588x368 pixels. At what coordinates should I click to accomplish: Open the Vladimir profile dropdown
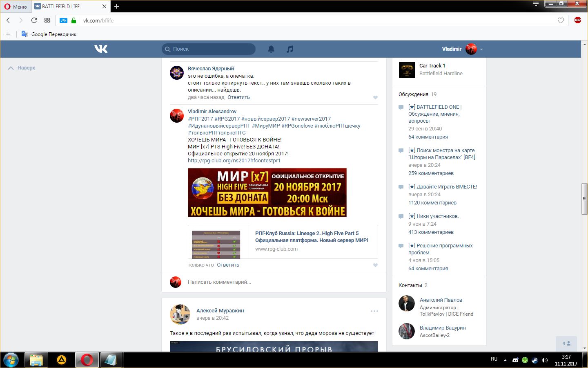(462, 49)
